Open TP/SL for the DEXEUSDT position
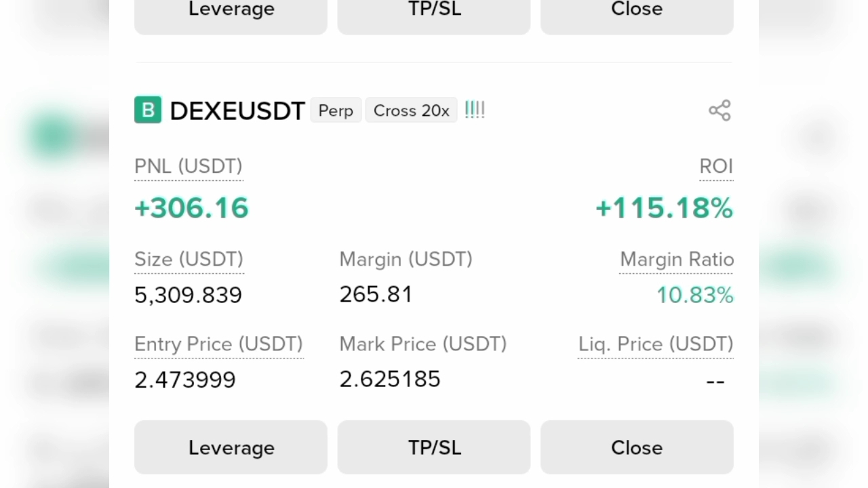Viewport: 868px width, 488px height. 434,447
